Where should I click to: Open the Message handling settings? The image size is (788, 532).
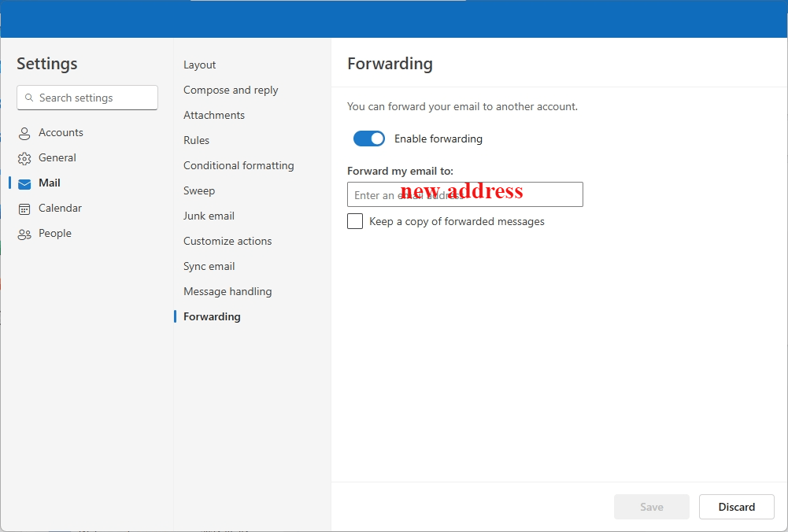click(228, 291)
